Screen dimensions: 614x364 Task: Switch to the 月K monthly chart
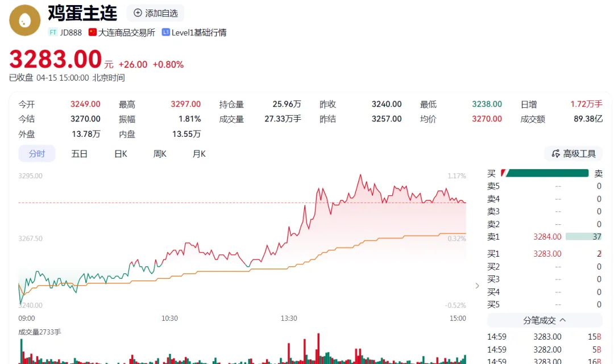[199, 154]
